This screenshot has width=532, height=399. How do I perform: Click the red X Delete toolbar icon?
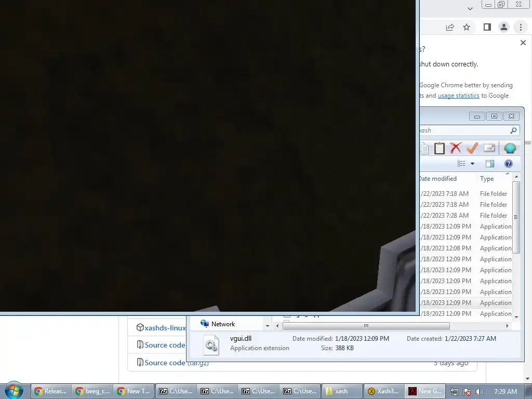pyautogui.click(x=456, y=148)
